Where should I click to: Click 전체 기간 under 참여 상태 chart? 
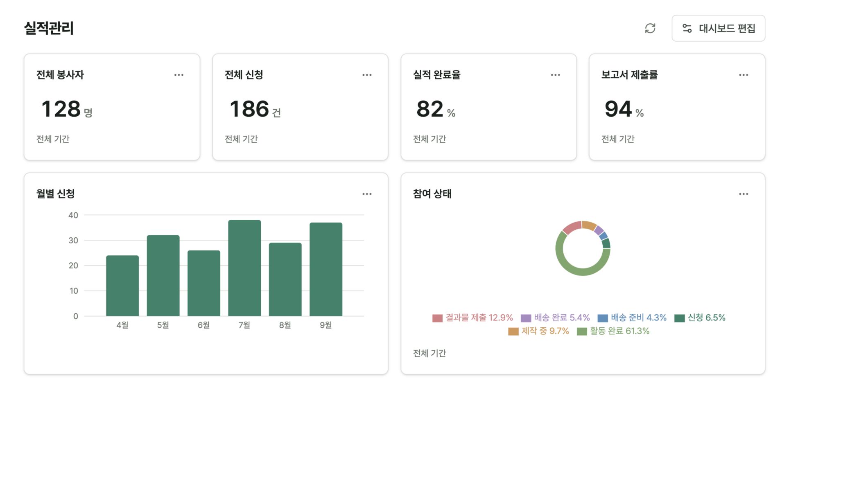[x=429, y=353]
